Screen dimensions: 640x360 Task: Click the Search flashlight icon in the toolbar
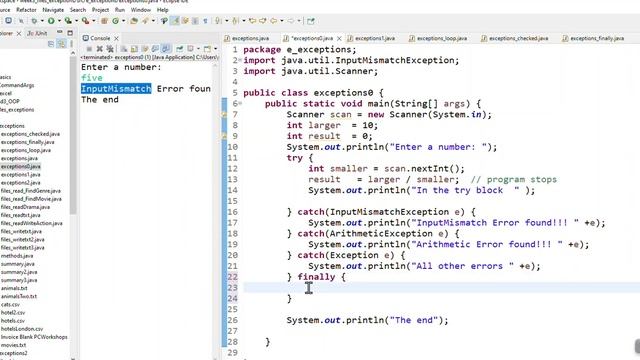[145, 21]
